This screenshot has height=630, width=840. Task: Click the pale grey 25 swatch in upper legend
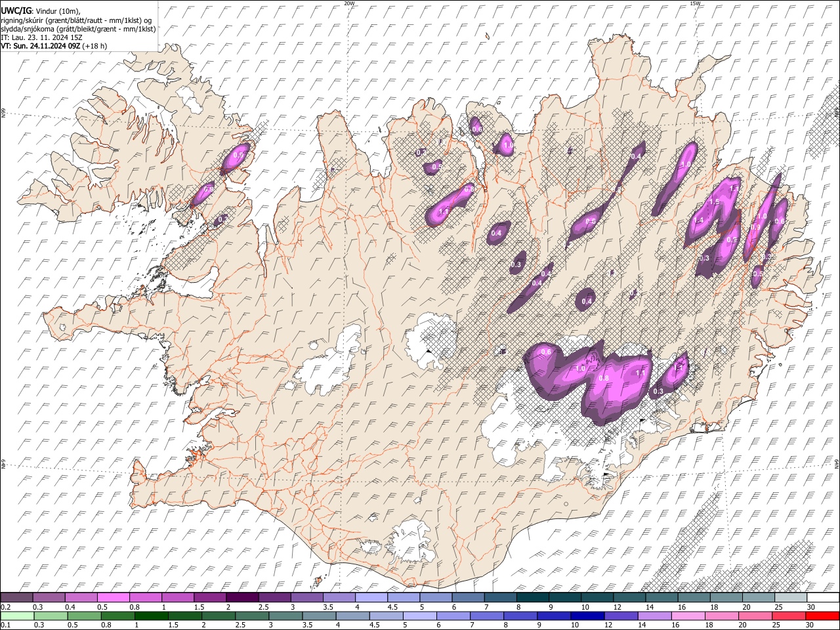coord(791,598)
